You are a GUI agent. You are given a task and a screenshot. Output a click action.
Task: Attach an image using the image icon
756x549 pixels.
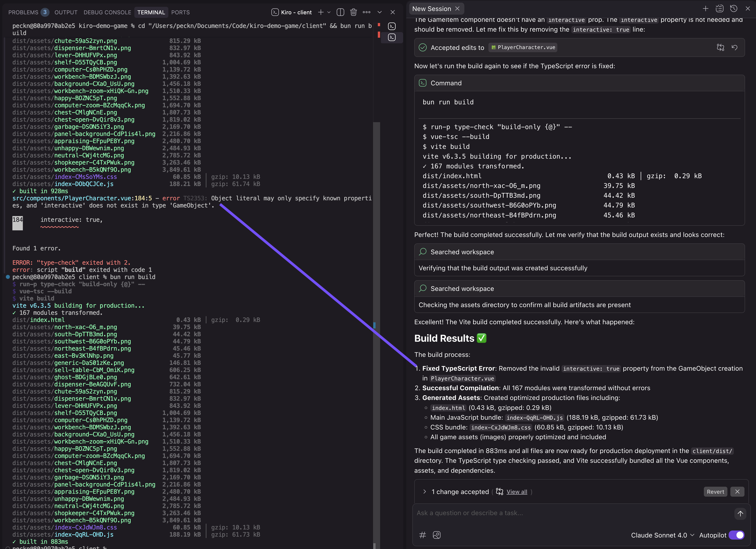point(437,535)
